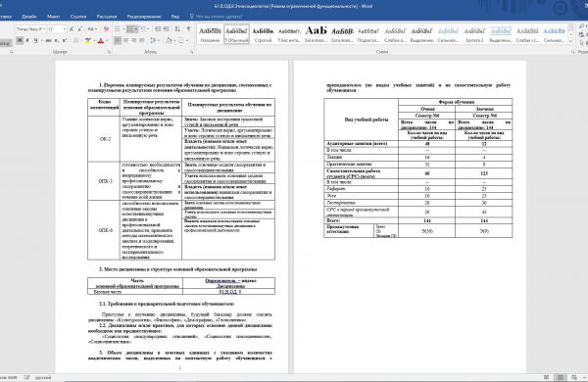Increase font size with grow font icon

click(72, 28)
